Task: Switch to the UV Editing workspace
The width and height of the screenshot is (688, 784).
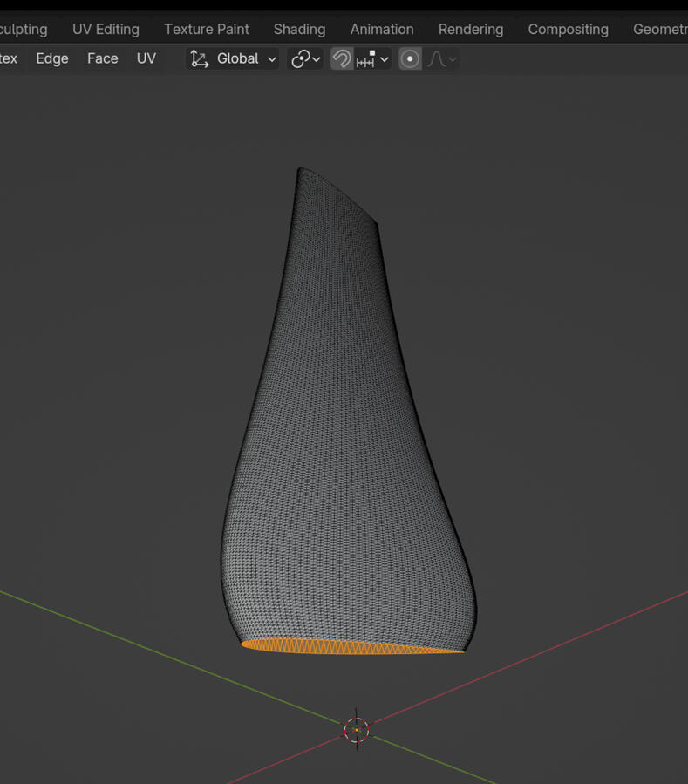Action: click(x=106, y=29)
